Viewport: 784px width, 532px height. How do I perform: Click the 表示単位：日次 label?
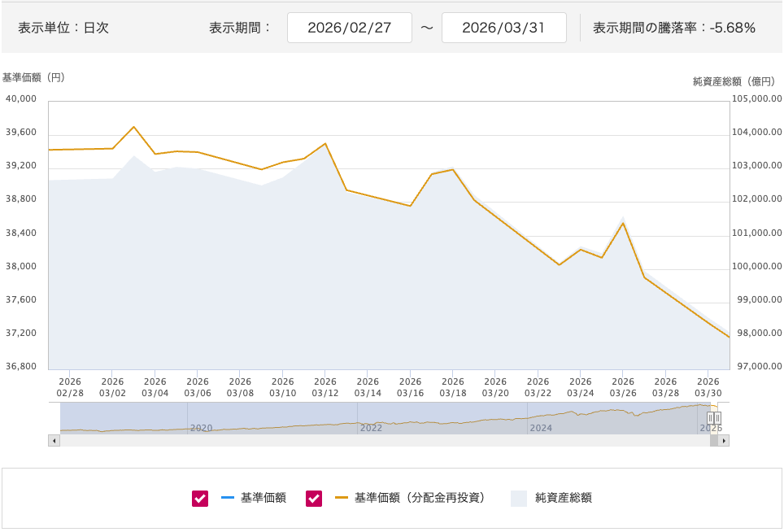click(x=63, y=28)
